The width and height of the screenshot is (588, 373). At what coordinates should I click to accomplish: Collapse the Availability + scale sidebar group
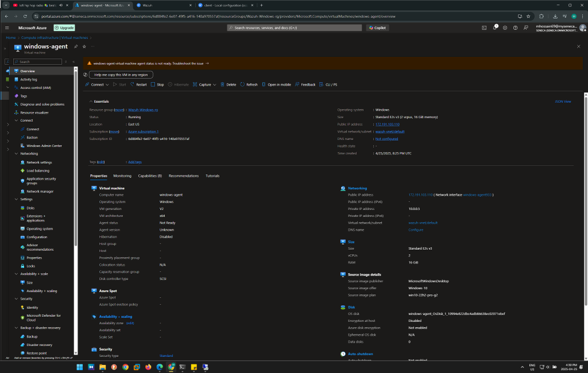coord(16,274)
